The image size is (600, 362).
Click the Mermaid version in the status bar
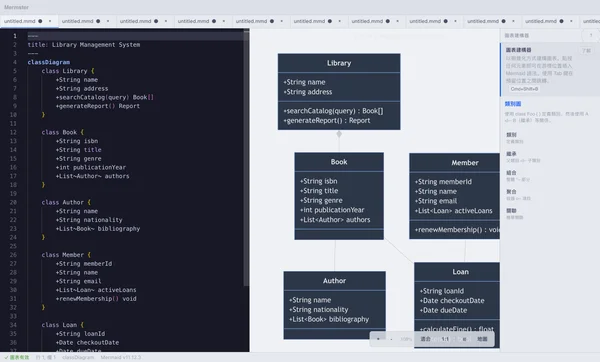pos(121,357)
